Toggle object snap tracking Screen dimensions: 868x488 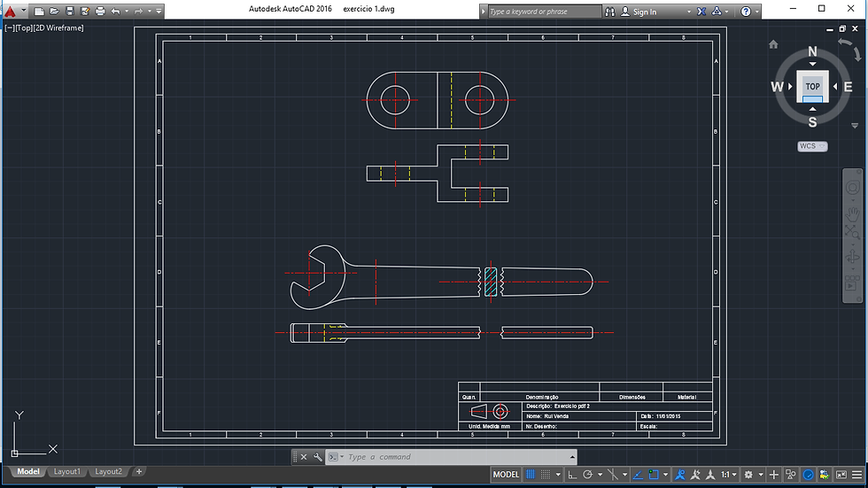click(x=638, y=474)
